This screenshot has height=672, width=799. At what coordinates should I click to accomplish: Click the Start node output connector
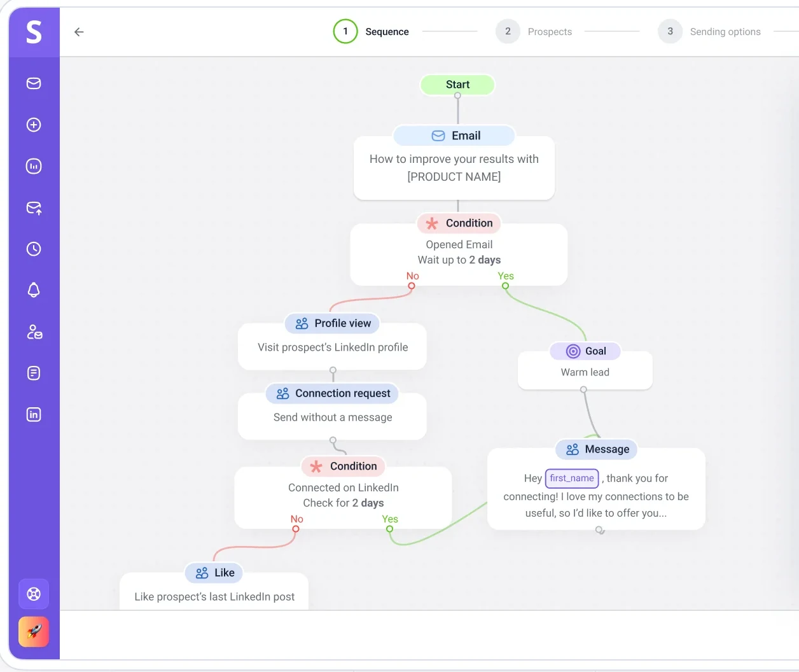click(x=457, y=95)
